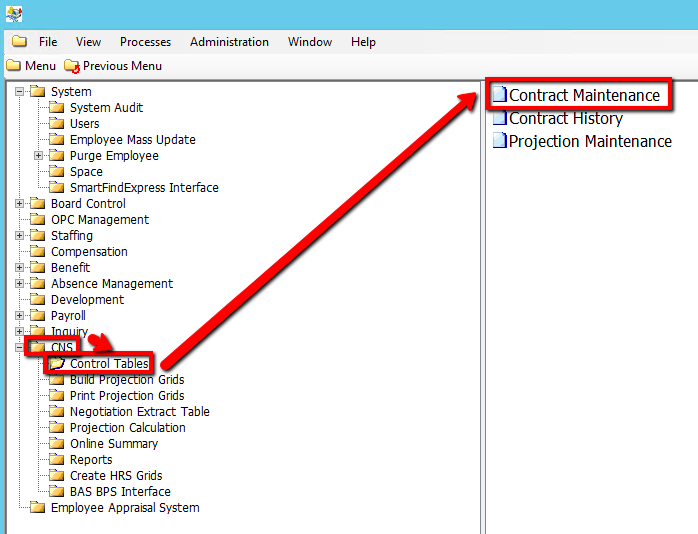Image resolution: width=698 pixels, height=534 pixels.
Task: Expand the Purge Employee node
Action: click(x=39, y=156)
